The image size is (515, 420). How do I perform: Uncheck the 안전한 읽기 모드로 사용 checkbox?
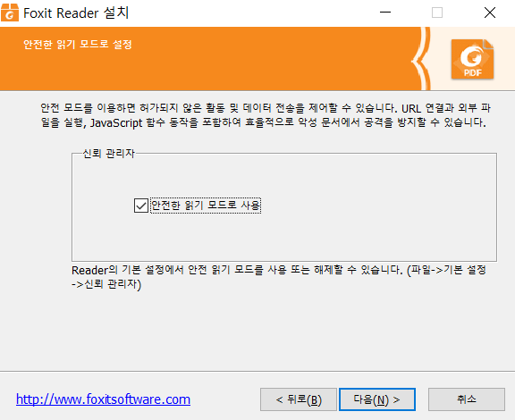click(x=141, y=206)
